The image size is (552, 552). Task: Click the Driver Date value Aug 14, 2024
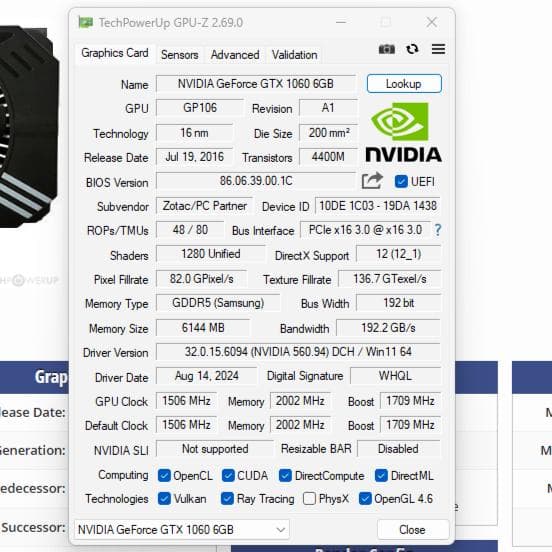pos(207,376)
